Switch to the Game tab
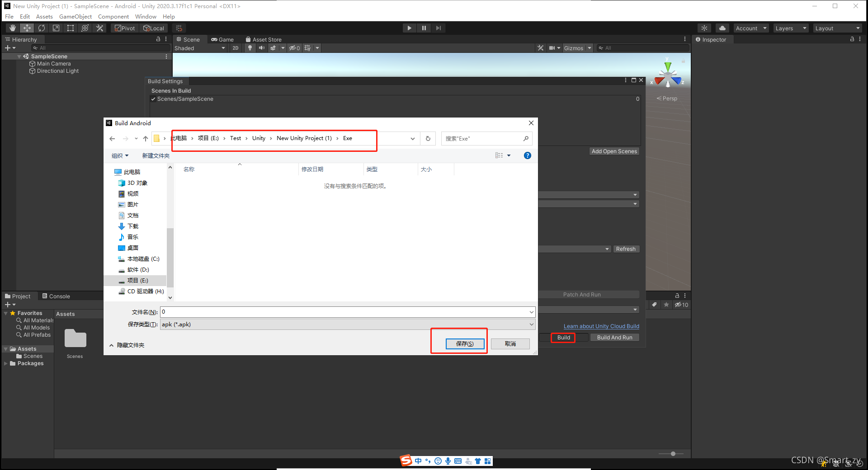 222,40
